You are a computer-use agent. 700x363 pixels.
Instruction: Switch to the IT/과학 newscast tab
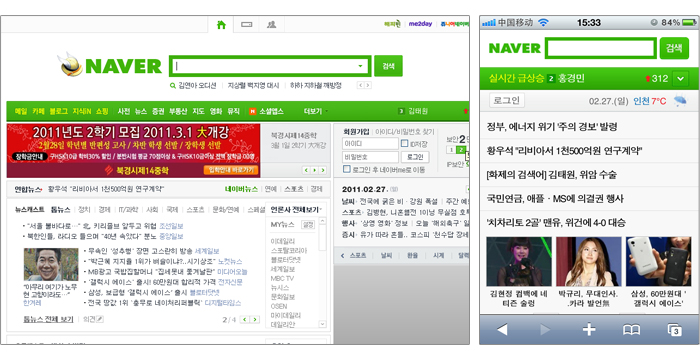click(128, 209)
